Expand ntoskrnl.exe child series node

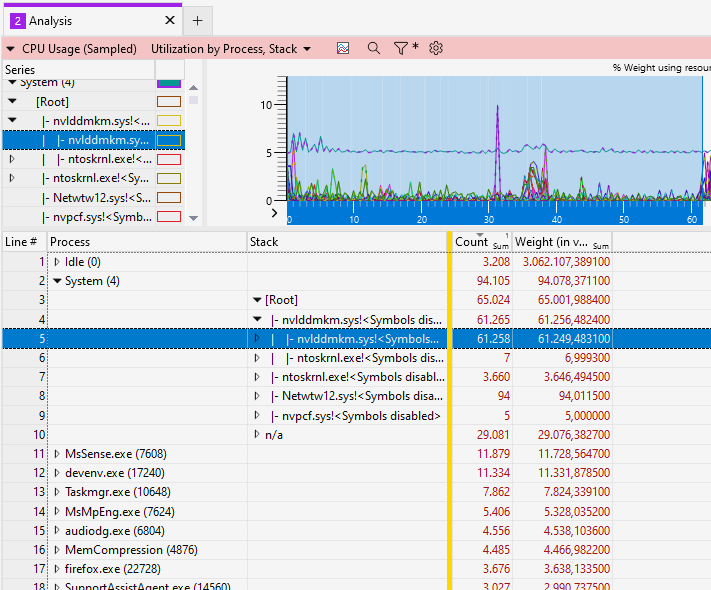pyautogui.click(x=12, y=159)
